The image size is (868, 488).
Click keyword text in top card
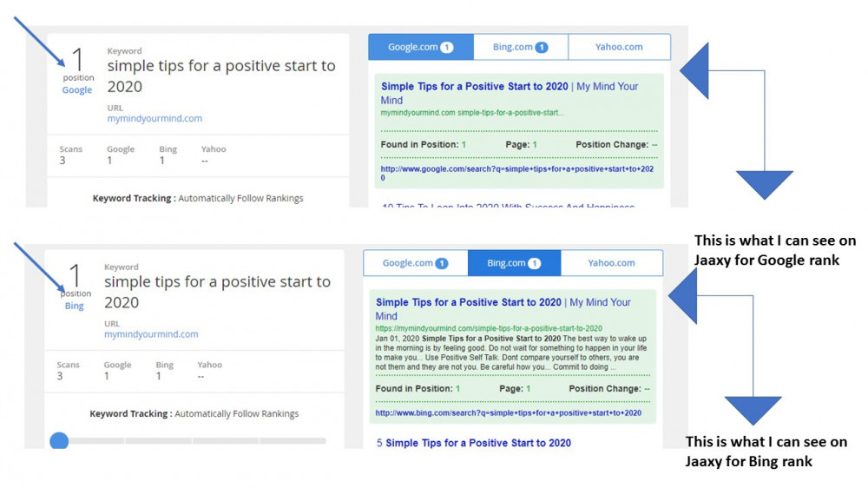click(221, 76)
